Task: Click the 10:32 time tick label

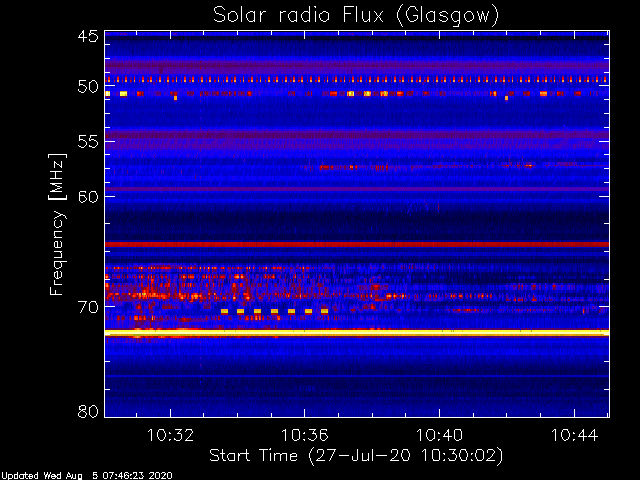Action: (x=170, y=436)
